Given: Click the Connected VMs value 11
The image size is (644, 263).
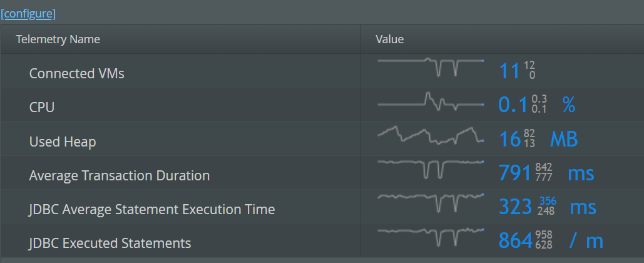Looking at the screenshot, I should pyautogui.click(x=509, y=71).
